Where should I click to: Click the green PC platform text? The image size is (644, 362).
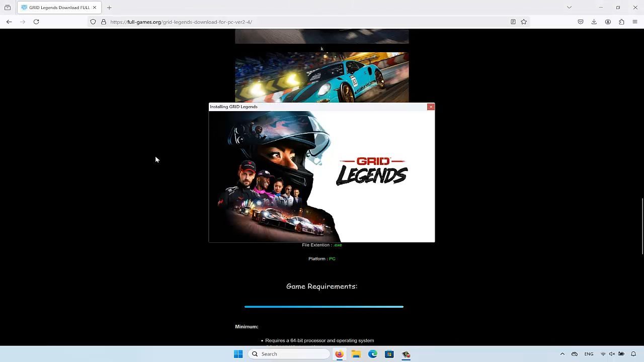332,258
